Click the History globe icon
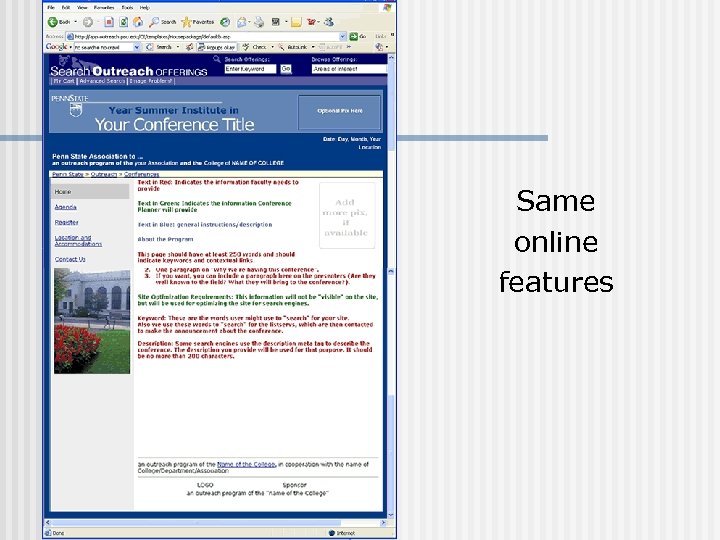This screenshot has width=720, height=540. coord(225,22)
